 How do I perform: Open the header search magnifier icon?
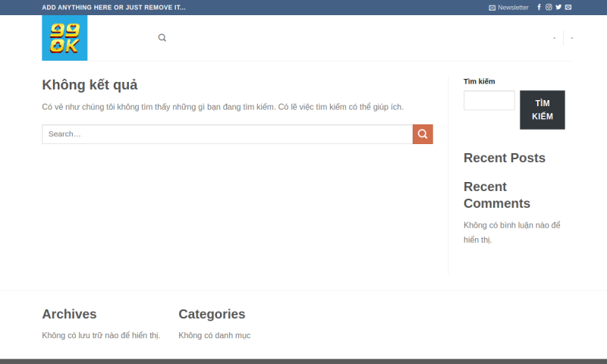(x=162, y=38)
